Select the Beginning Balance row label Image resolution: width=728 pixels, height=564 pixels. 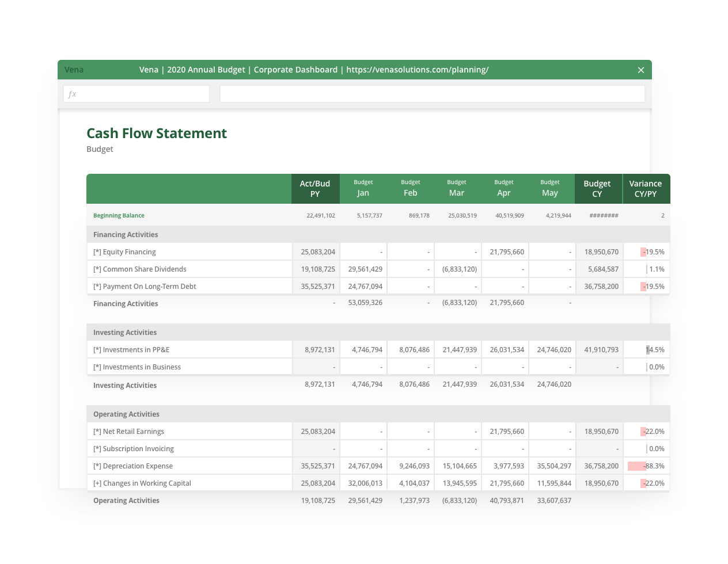click(x=119, y=215)
